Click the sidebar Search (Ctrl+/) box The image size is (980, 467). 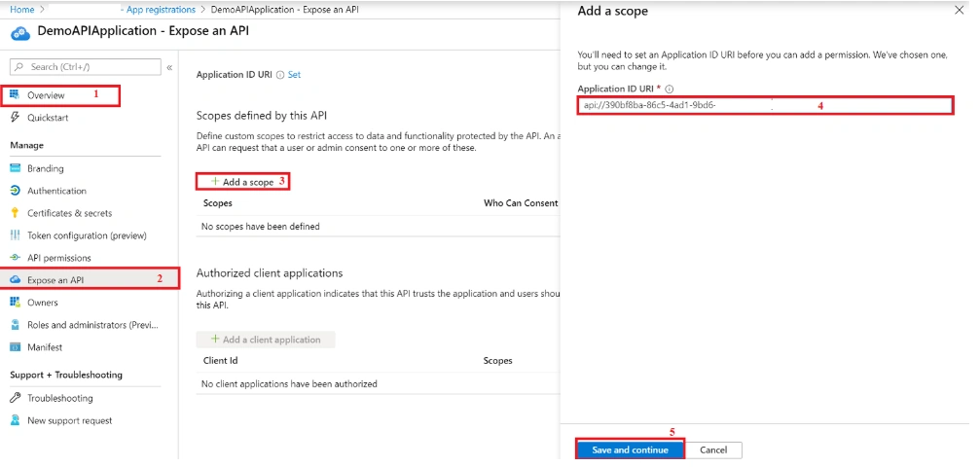pos(86,67)
